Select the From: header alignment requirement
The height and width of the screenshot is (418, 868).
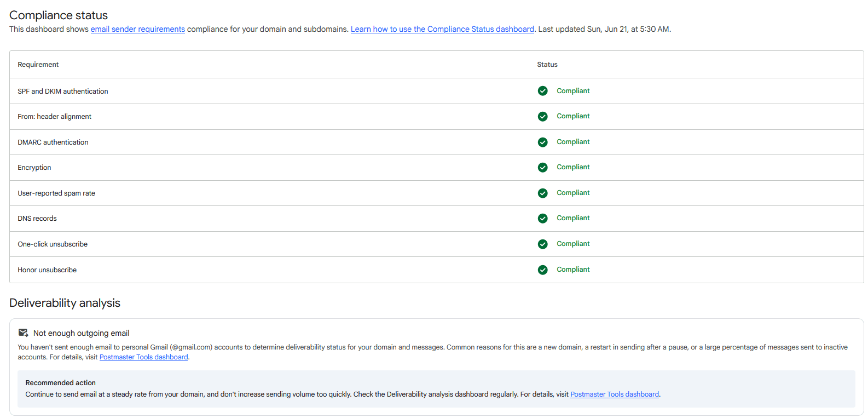click(54, 117)
